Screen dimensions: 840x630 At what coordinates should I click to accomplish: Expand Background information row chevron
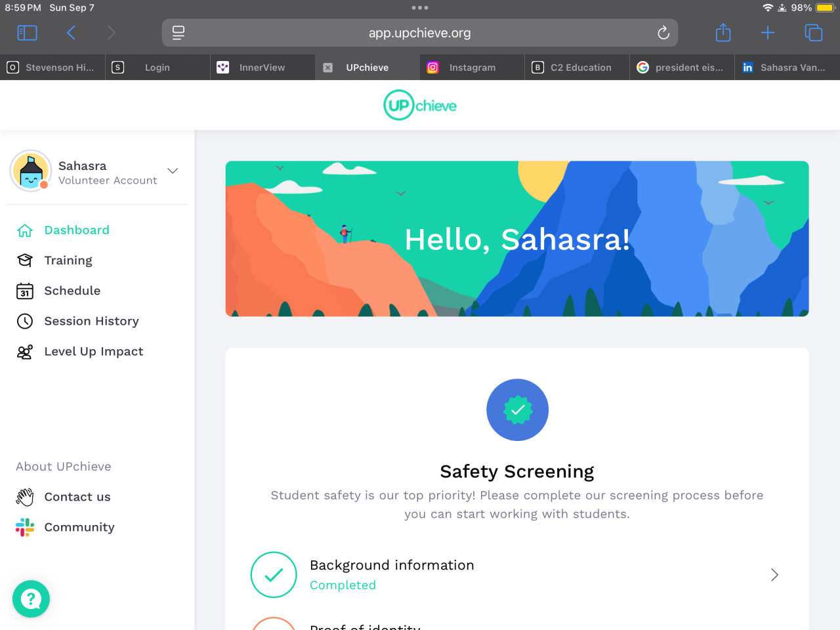(774, 575)
